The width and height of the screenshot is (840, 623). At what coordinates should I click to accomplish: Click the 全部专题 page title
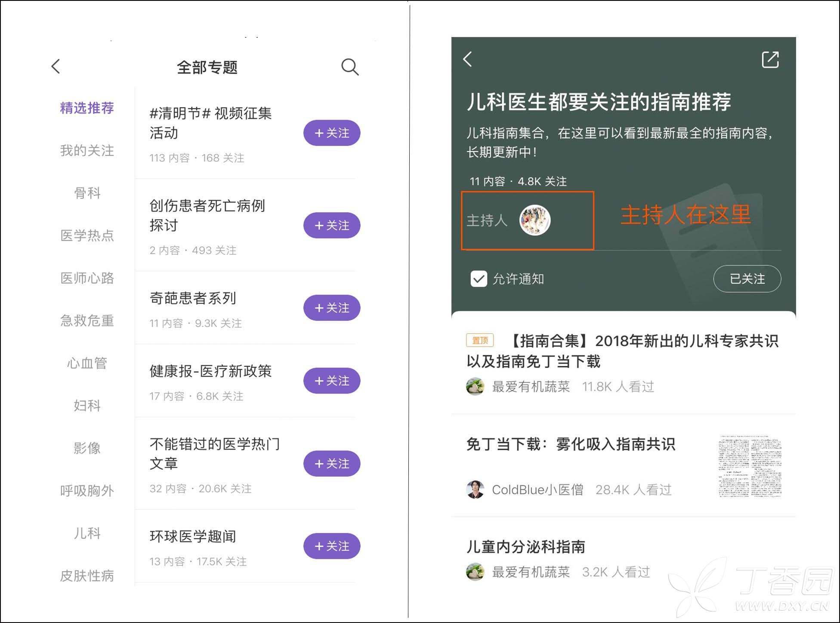tap(207, 67)
